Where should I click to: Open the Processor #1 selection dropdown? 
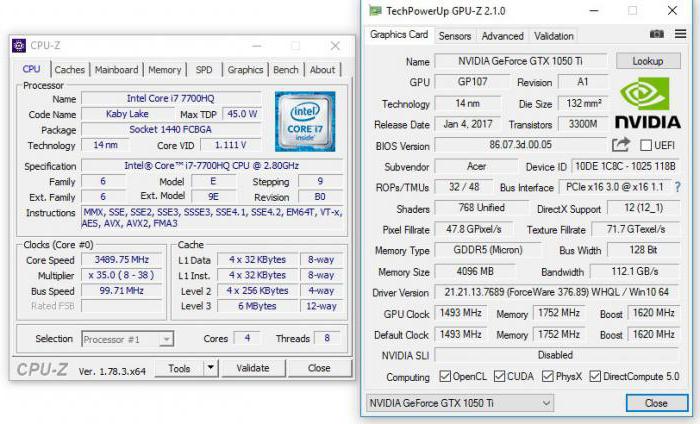coord(128,339)
